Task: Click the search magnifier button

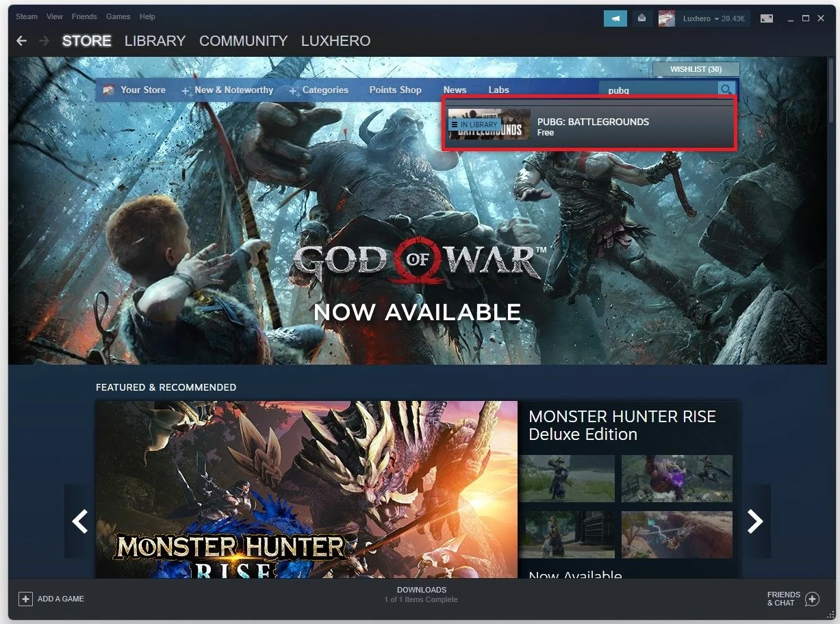Action: click(x=726, y=90)
